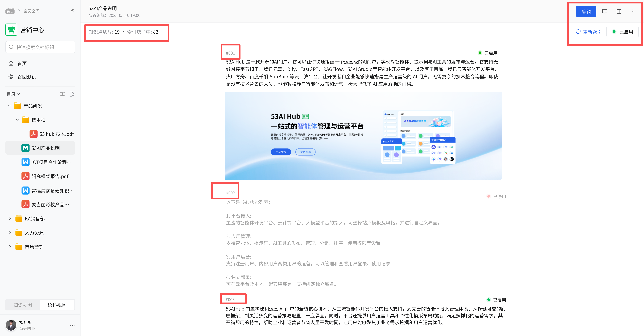
Task: Click the 快速搜索文档标题 search field
Action: (40, 47)
